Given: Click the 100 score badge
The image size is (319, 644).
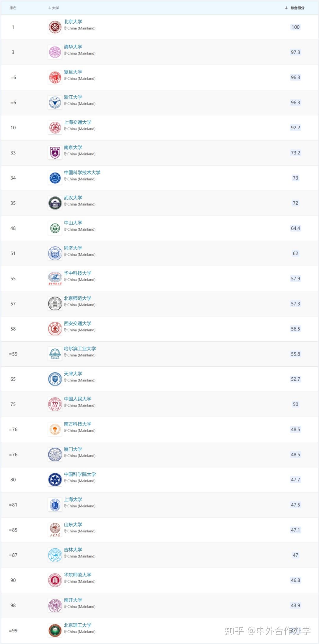Looking at the screenshot, I should click(x=295, y=27).
